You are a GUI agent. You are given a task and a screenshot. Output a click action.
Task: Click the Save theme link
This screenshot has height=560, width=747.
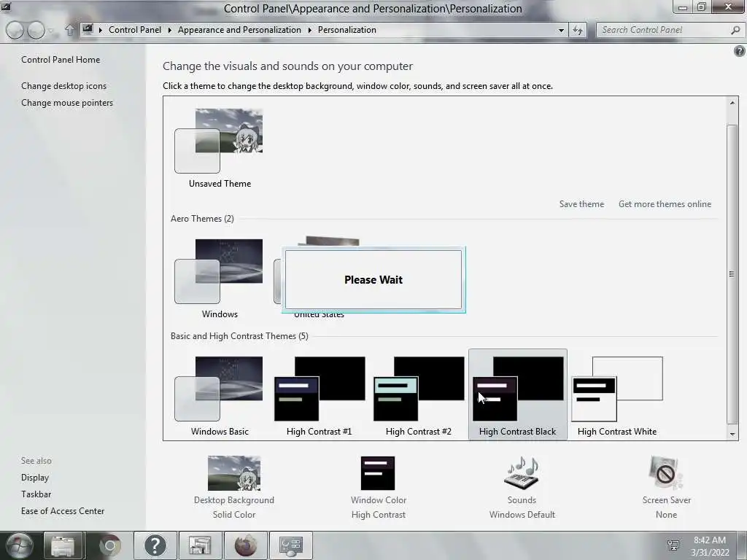tap(581, 204)
